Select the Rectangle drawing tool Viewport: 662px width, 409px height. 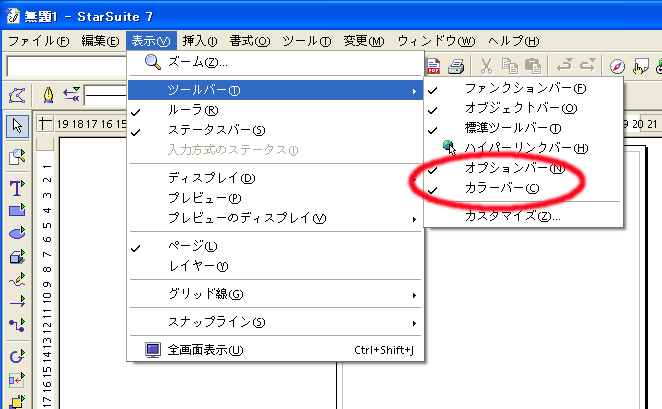[17, 210]
